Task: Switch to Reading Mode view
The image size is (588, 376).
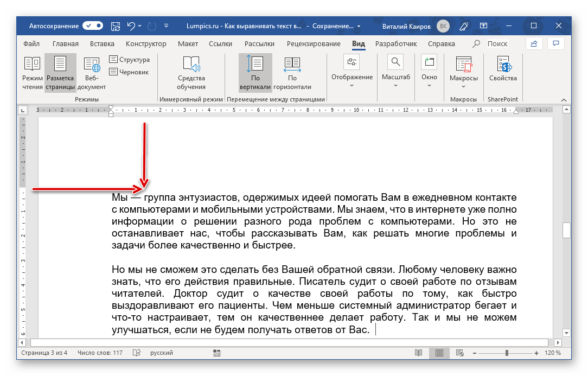Action: [33, 73]
